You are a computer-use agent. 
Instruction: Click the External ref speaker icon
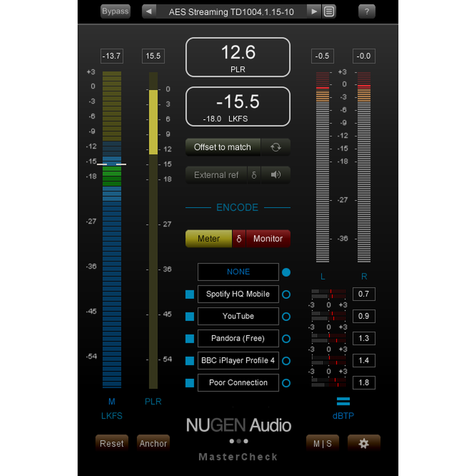tap(275, 175)
